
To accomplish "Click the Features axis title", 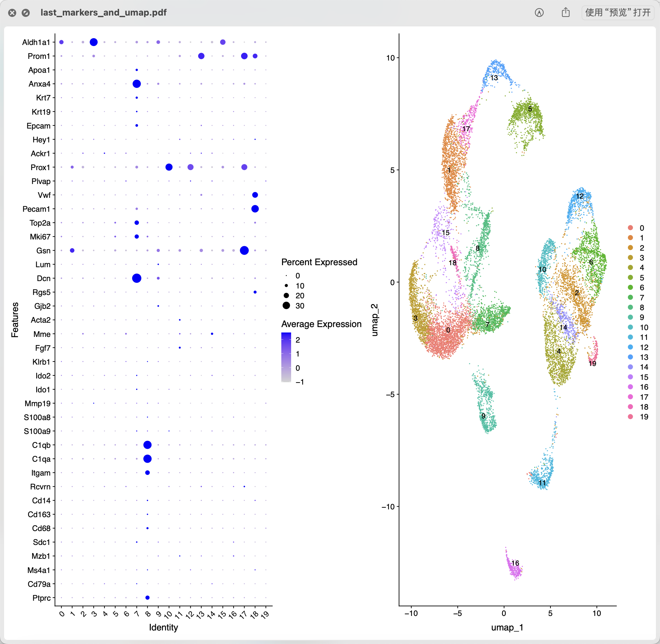I will click(x=15, y=320).
